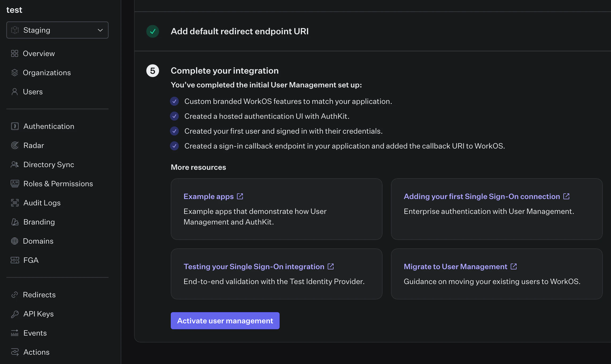
Task: View Events in the sidebar
Action: [35, 333]
